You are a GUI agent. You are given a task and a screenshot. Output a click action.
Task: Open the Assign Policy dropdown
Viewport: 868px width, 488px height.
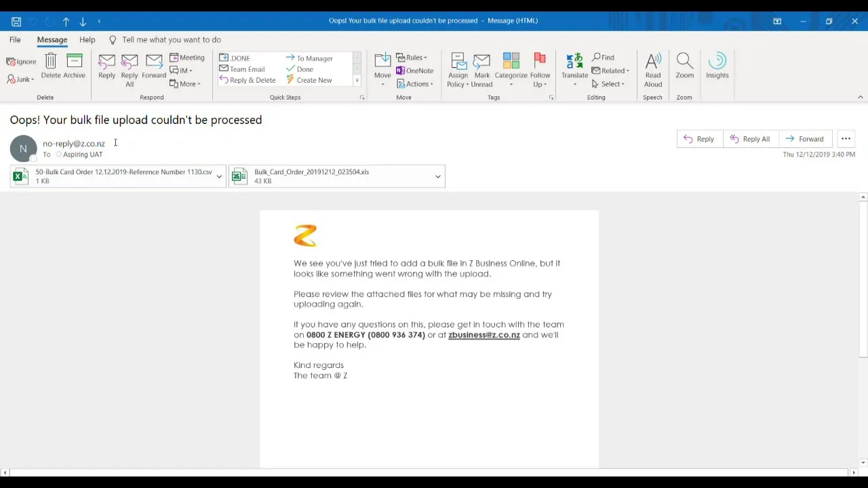(458, 70)
